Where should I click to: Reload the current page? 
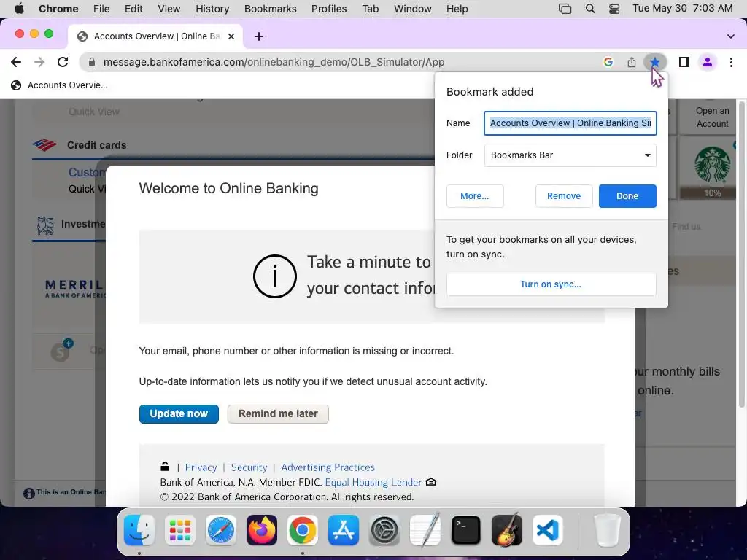[x=63, y=62]
